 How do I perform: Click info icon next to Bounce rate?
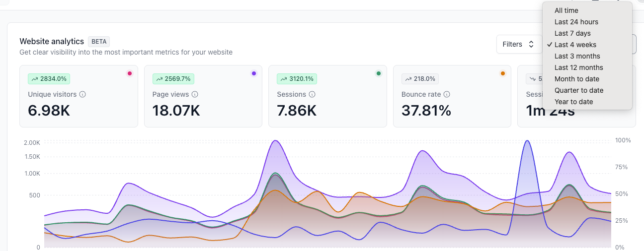(x=446, y=94)
